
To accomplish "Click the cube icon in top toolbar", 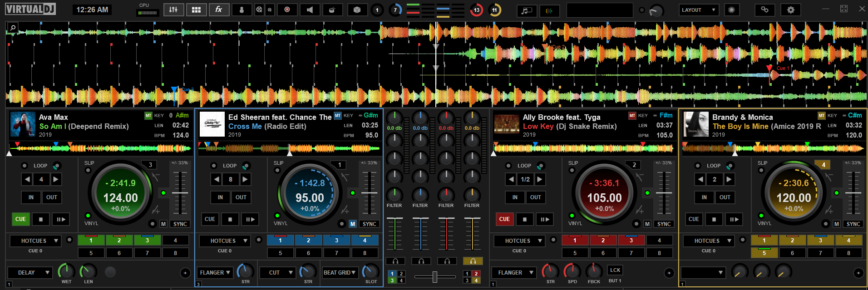I will click(357, 10).
